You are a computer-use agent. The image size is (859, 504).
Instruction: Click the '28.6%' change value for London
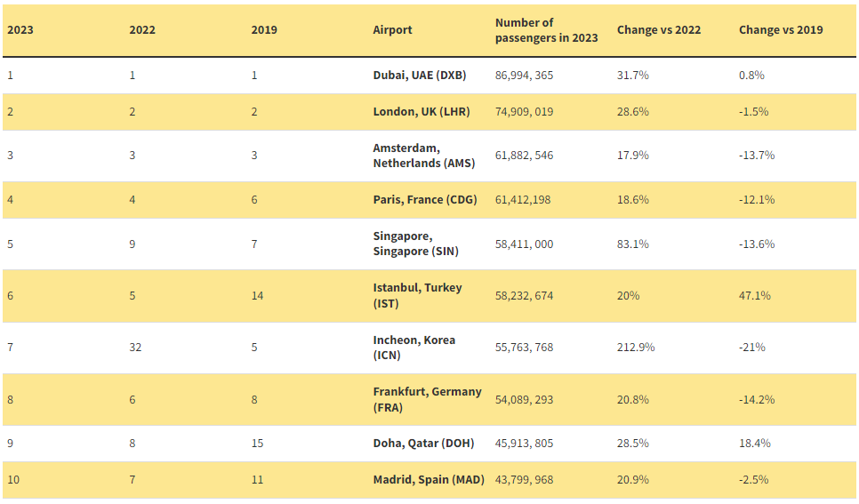click(x=633, y=112)
